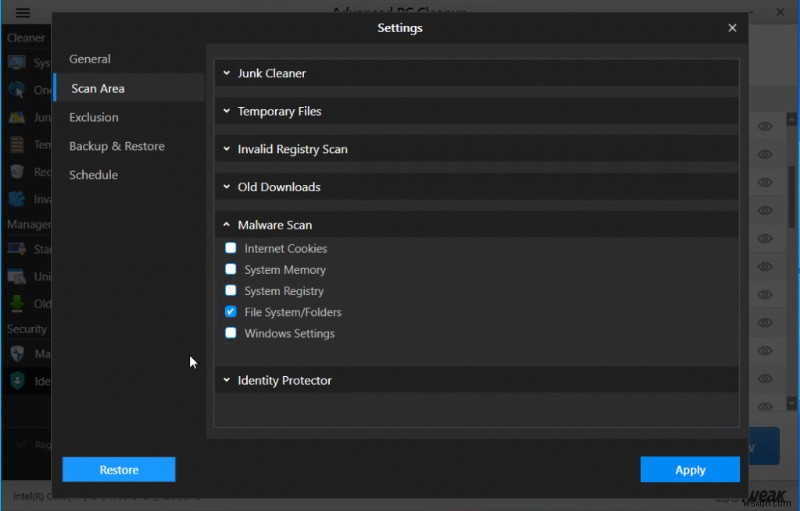Expand the Junk Cleaner section
The height and width of the screenshot is (511, 800).
(271, 73)
